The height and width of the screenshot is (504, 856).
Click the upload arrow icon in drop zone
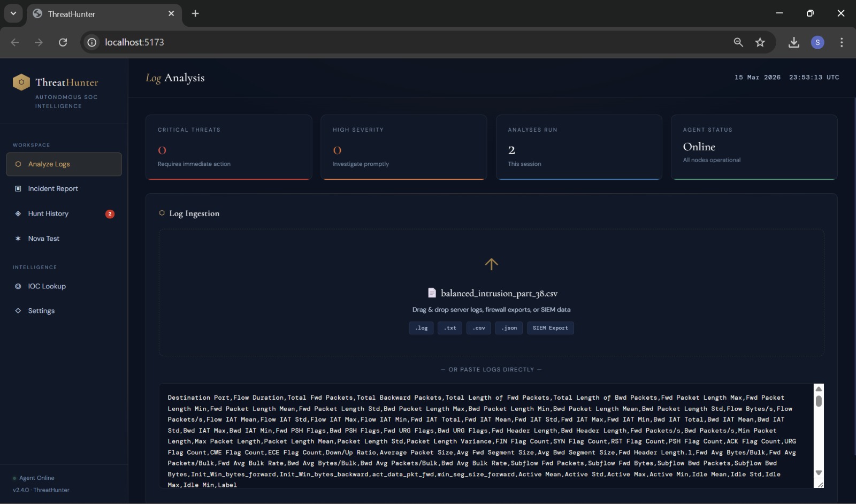point(491,264)
